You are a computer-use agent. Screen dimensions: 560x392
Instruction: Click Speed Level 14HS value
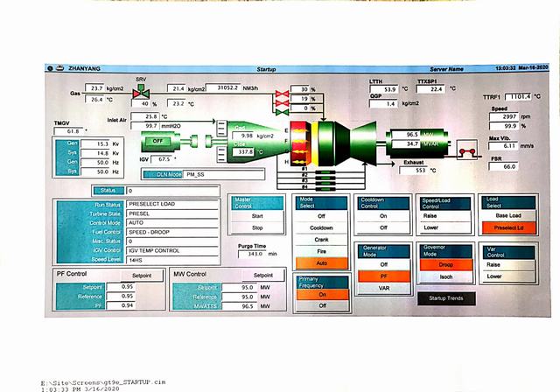click(x=172, y=260)
